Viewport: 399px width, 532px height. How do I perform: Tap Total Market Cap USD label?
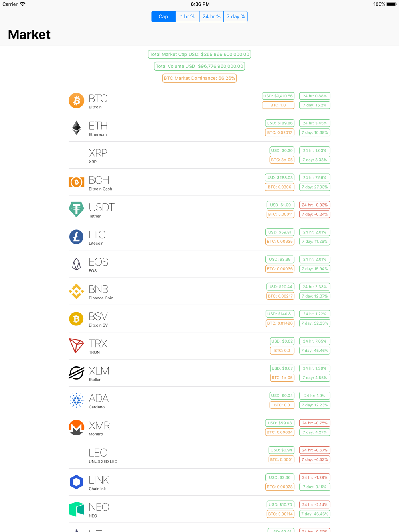pyautogui.click(x=199, y=54)
